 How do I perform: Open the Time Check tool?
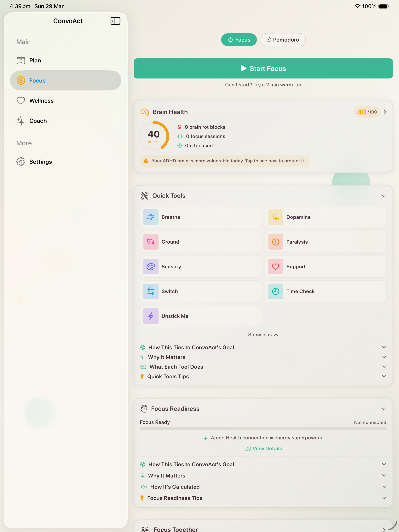[325, 291]
